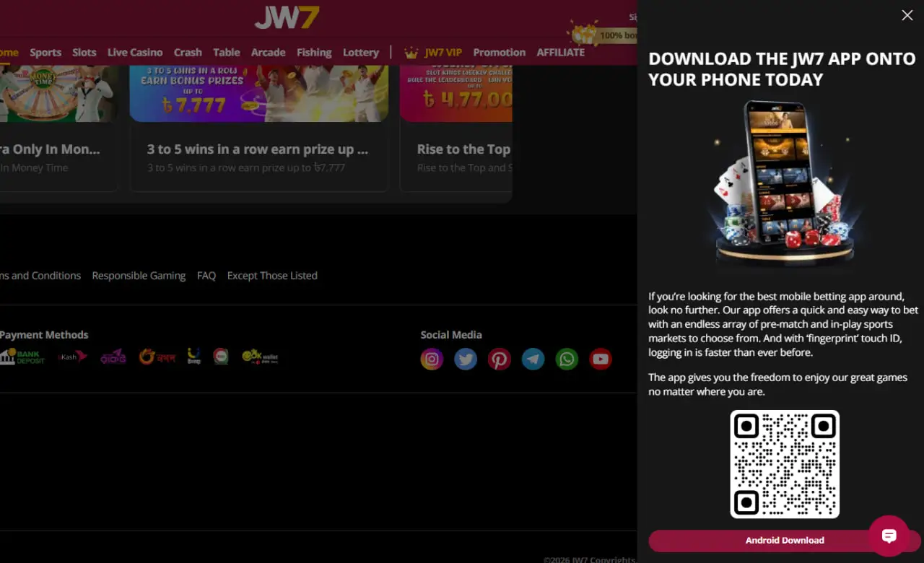Click the Pinterest social icon
The height and width of the screenshot is (563, 924).
click(x=499, y=359)
